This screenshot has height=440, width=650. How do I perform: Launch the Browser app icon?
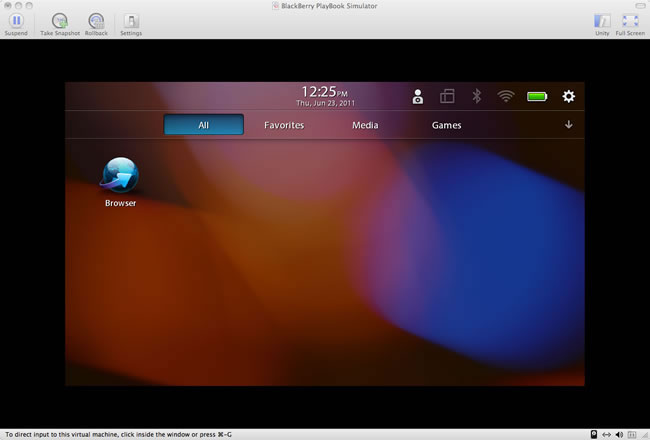tap(120, 175)
